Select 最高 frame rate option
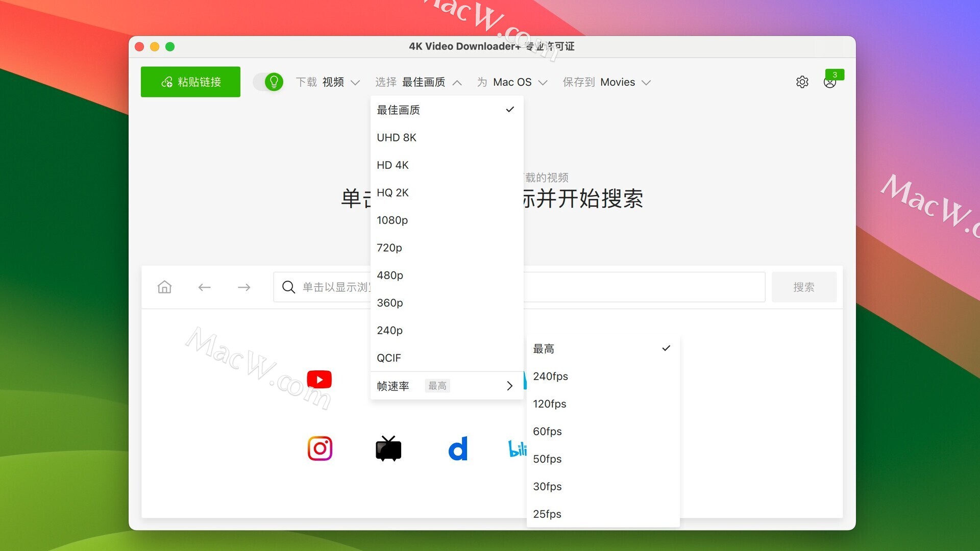The height and width of the screenshot is (551, 980). [603, 348]
